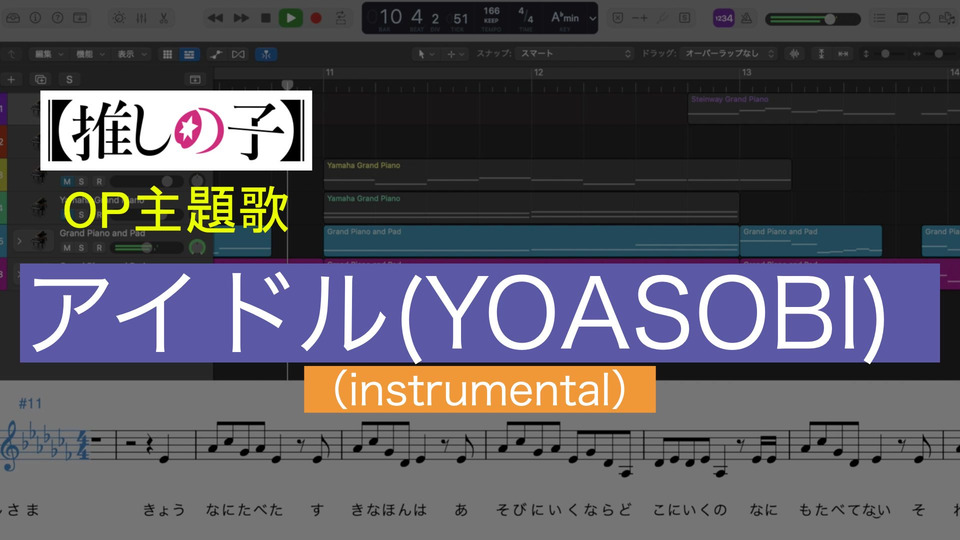Toggle the Flex bowtie icon
The width and height of the screenshot is (960, 540).
tap(238, 54)
